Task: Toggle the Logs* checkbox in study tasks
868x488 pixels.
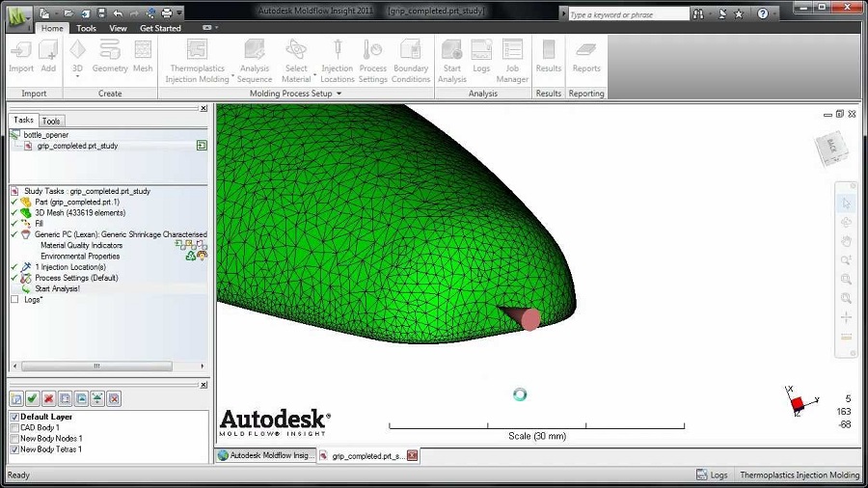Action: [x=14, y=299]
